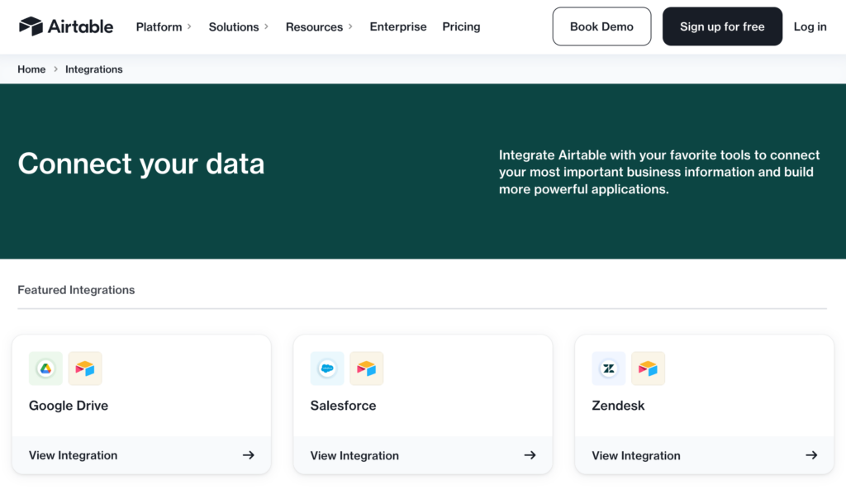Click the Google Drive logo icon

point(45,368)
